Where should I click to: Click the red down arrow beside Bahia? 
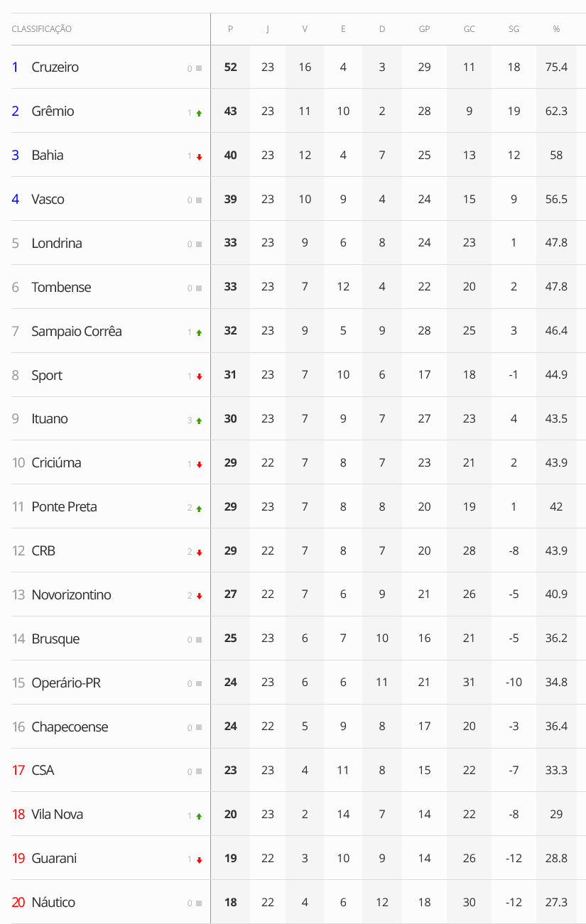[199, 157]
